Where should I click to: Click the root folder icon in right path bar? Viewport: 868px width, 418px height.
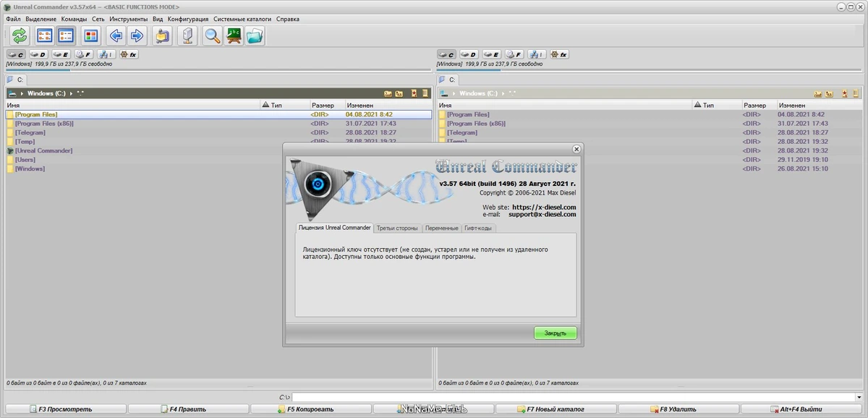pos(818,93)
